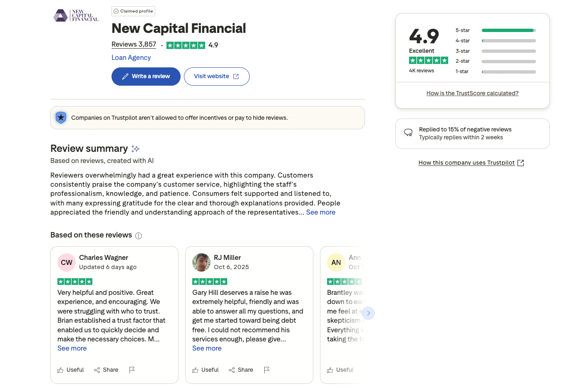Click the external-link icon next to Visit website

[236, 76]
